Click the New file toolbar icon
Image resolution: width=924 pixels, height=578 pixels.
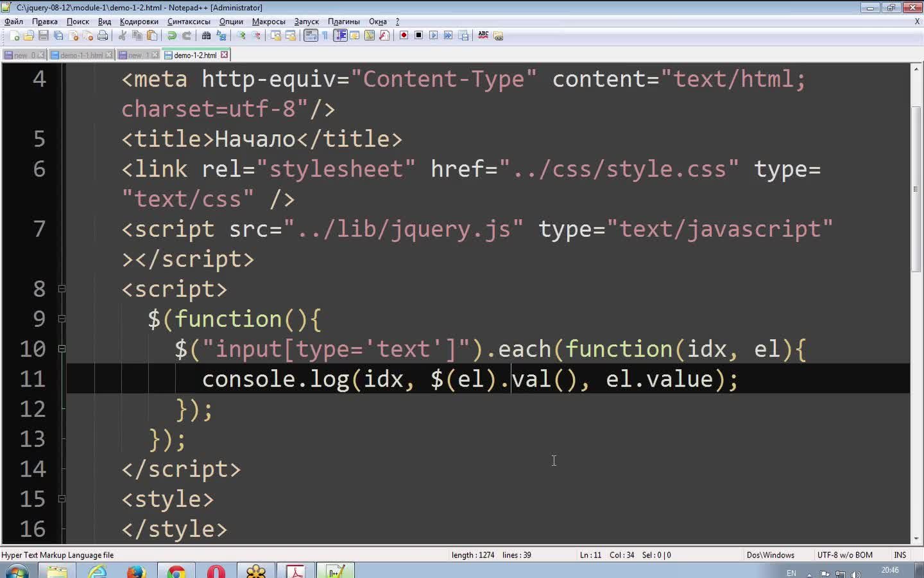[14, 36]
